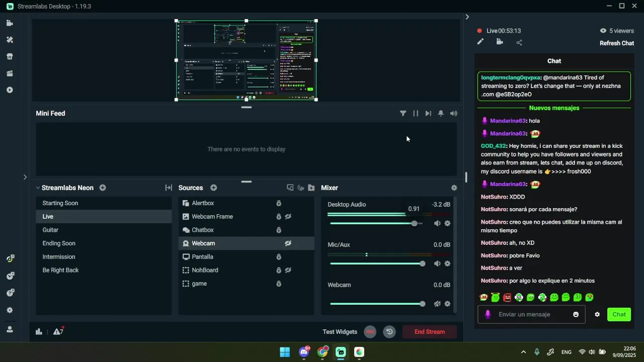Viewport: 644px width, 362px height.
Task: Click the Dual Output icon in the Sources header
Action: pyautogui.click(x=290, y=188)
